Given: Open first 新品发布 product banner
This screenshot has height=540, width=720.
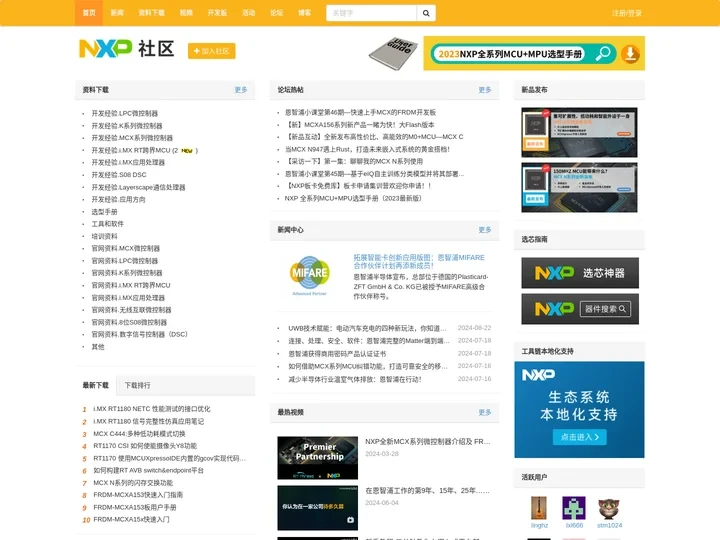Looking at the screenshot, I should [x=579, y=132].
